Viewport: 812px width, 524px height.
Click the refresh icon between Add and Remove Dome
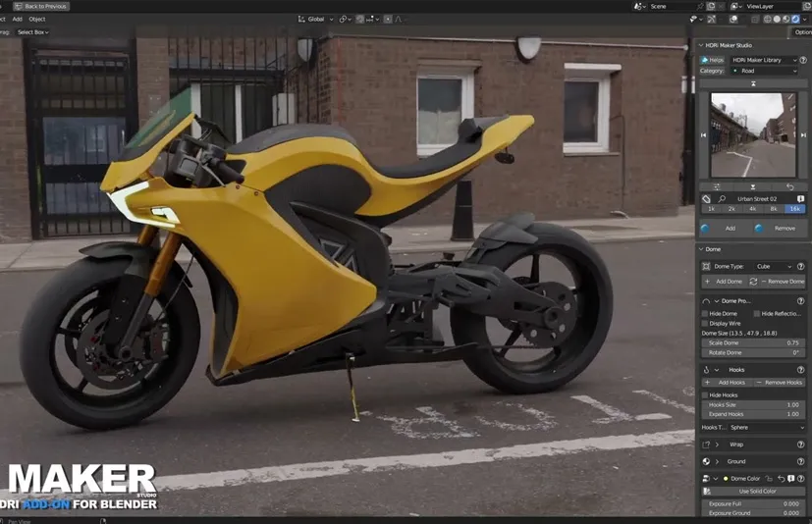click(x=753, y=282)
